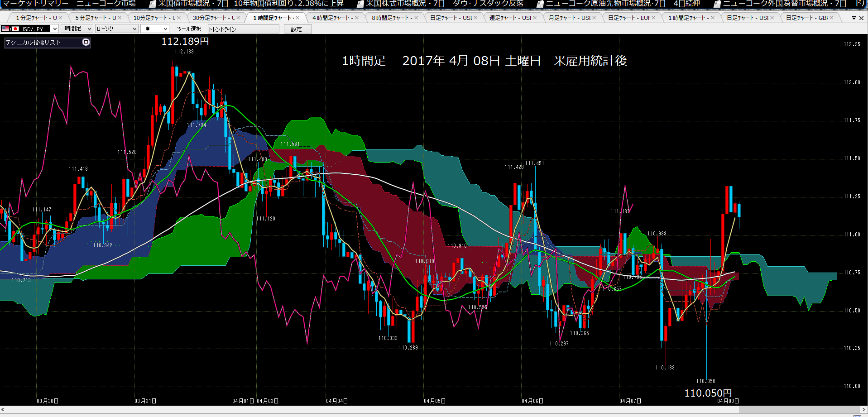Click the マーケットサマリー ニューヨーク市場 headline
Image resolution: width=868 pixels, height=417 pixels.
[69, 4]
